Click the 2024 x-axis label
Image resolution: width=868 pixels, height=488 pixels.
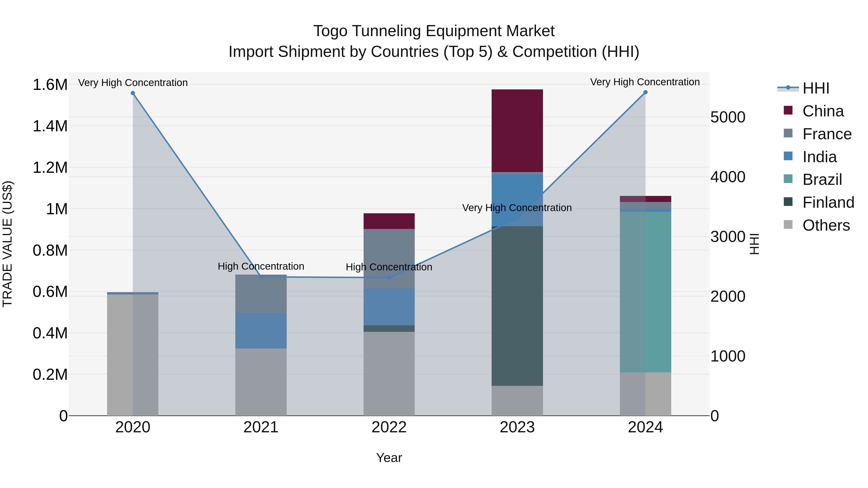pos(646,427)
